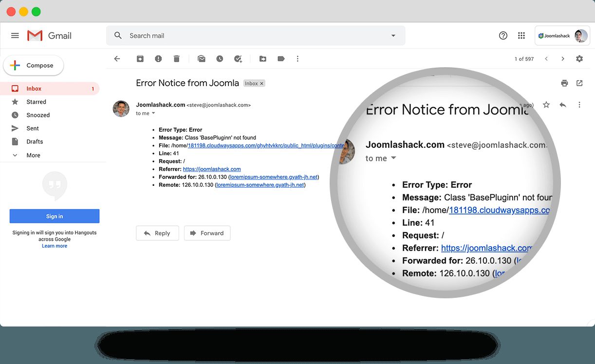Open the main menu hamburger icon
The height and width of the screenshot is (364, 595).
point(15,36)
